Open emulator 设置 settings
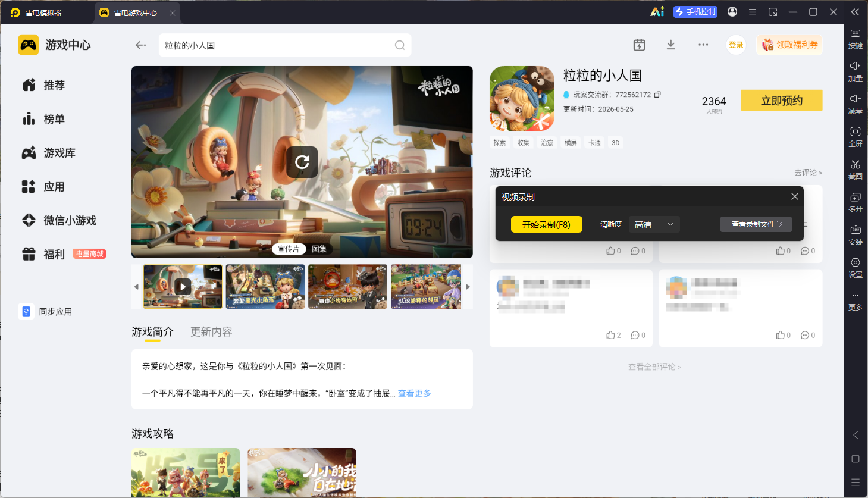 pyautogui.click(x=856, y=268)
